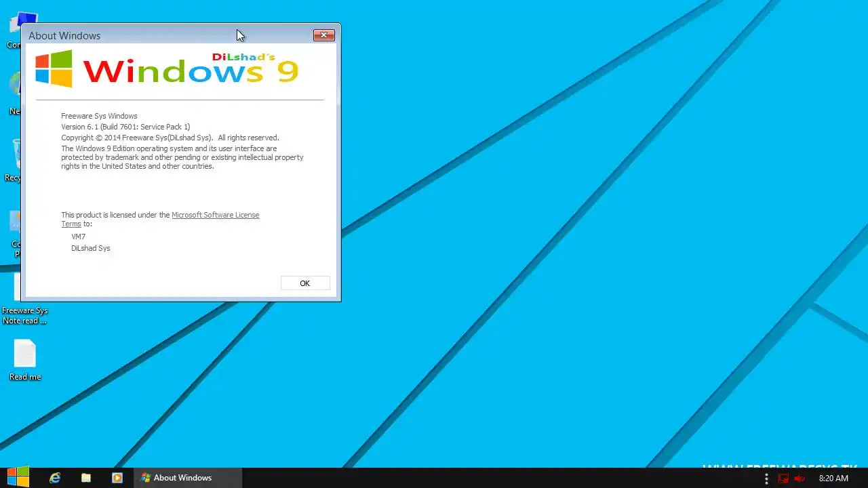868x488 pixels.
Task: Open File Explorer folder icon on taskbar
Action: pos(86,478)
